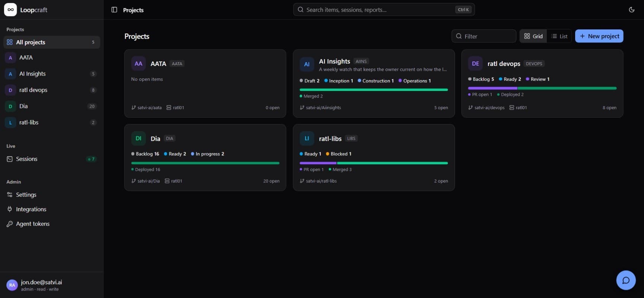This screenshot has height=298, width=644.
Task: Open Agent tokens in the Admin section
Action: point(52,224)
